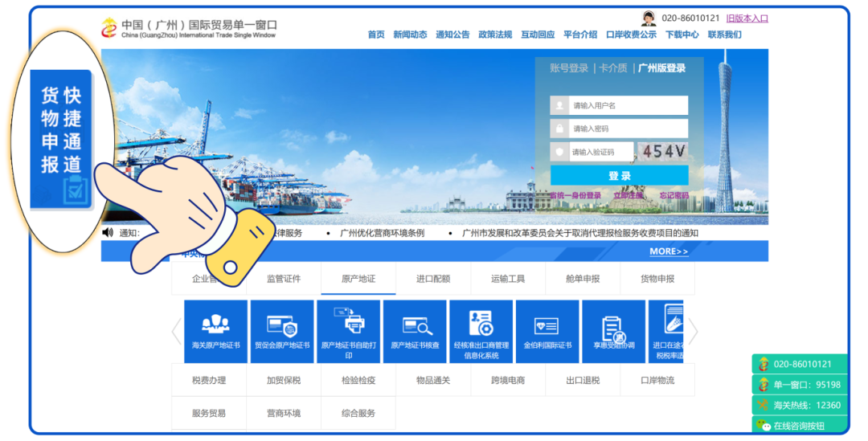Go to 首页 in top navigation
Viewport: 868px width, 441px height.
pos(376,35)
